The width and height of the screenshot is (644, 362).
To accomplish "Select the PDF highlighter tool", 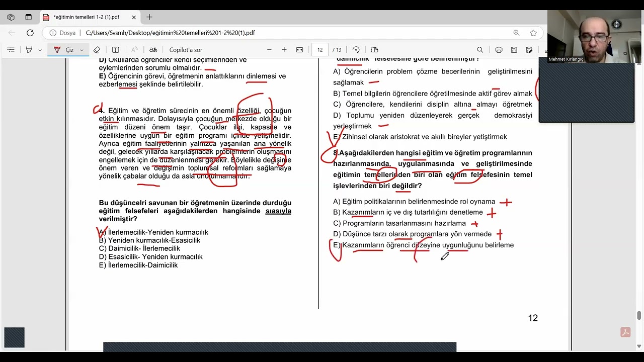I will click(29, 50).
